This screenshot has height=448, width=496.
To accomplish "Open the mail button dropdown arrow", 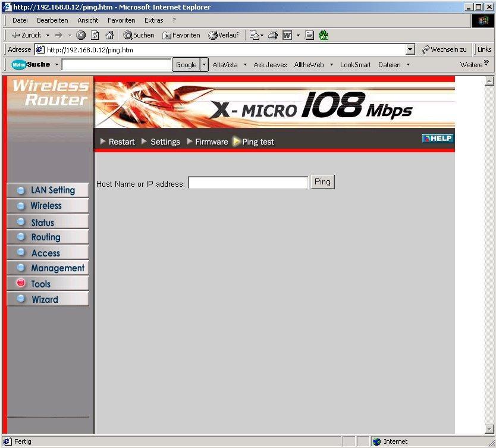I will tap(262, 36).
